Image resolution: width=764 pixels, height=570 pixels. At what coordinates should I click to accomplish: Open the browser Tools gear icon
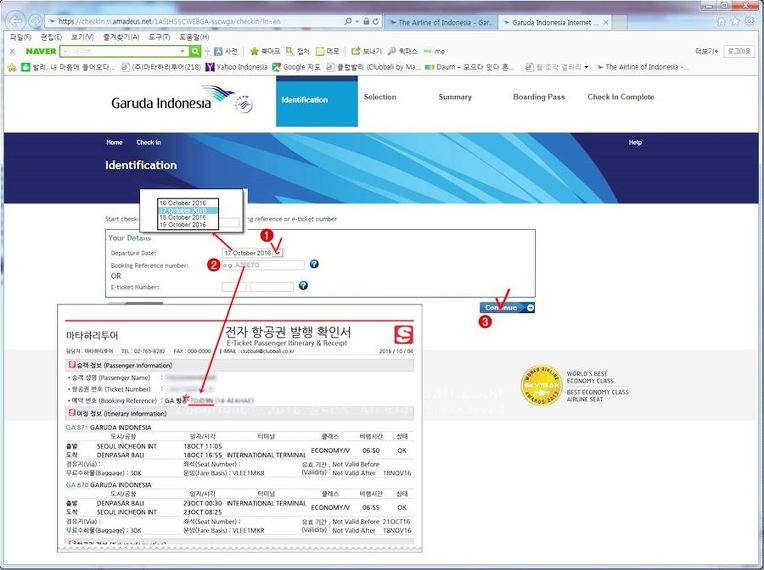[x=749, y=21]
